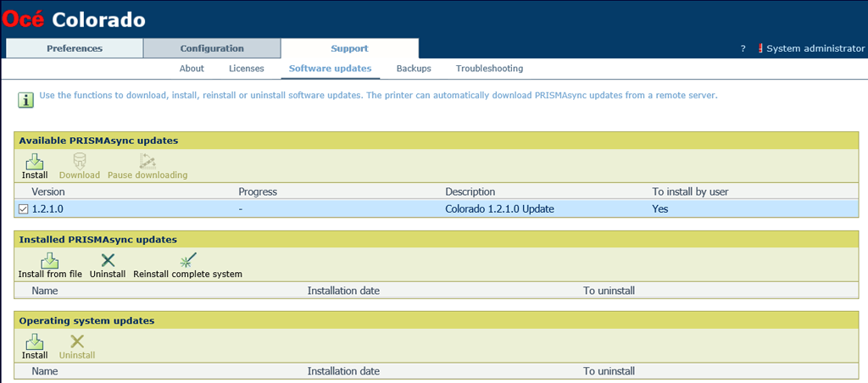This screenshot has width=868, height=383.
Task: Select the Colorado 1.2.1.0 Update description cell
Action: (499, 209)
